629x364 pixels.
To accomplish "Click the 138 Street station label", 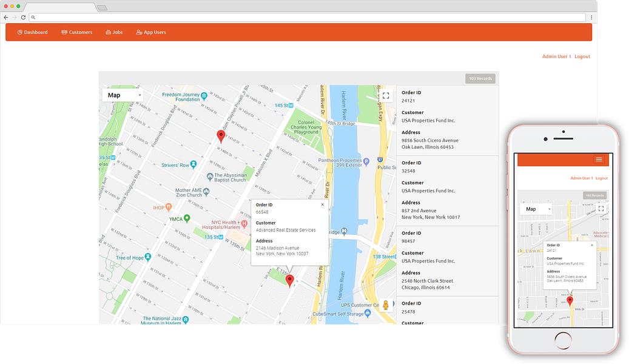I will pyautogui.click(x=384, y=257).
